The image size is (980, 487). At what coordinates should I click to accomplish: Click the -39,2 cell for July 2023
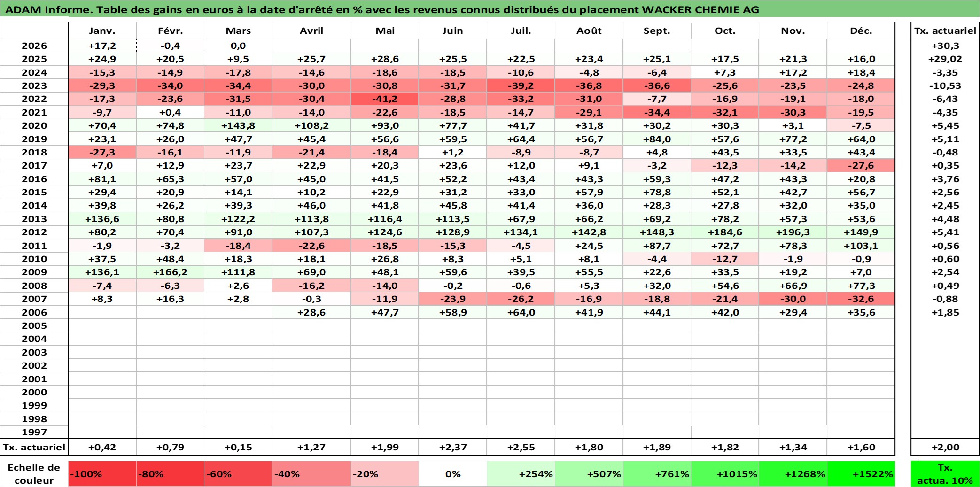coord(521,85)
